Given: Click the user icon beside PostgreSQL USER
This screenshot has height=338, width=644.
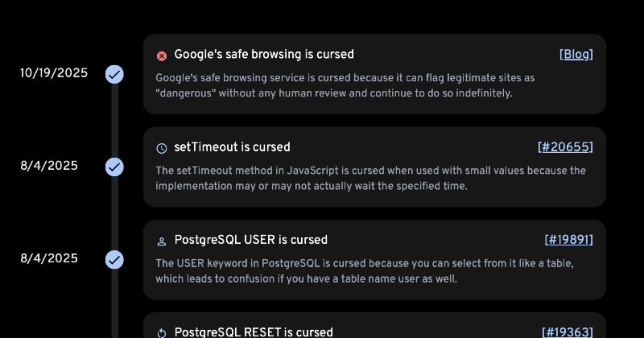Looking at the screenshot, I should click(162, 241).
